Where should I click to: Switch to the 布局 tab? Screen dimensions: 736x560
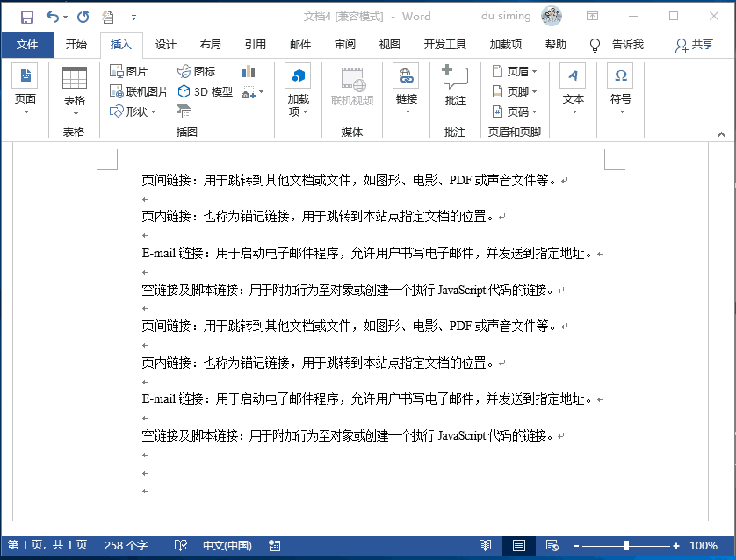(x=210, y=45)
